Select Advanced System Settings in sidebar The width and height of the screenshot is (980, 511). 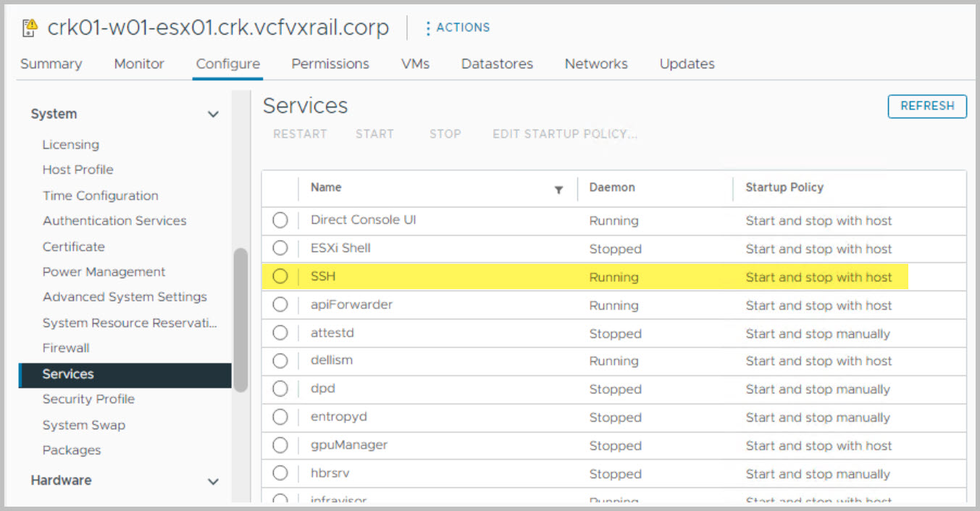(x=125, y=297)
